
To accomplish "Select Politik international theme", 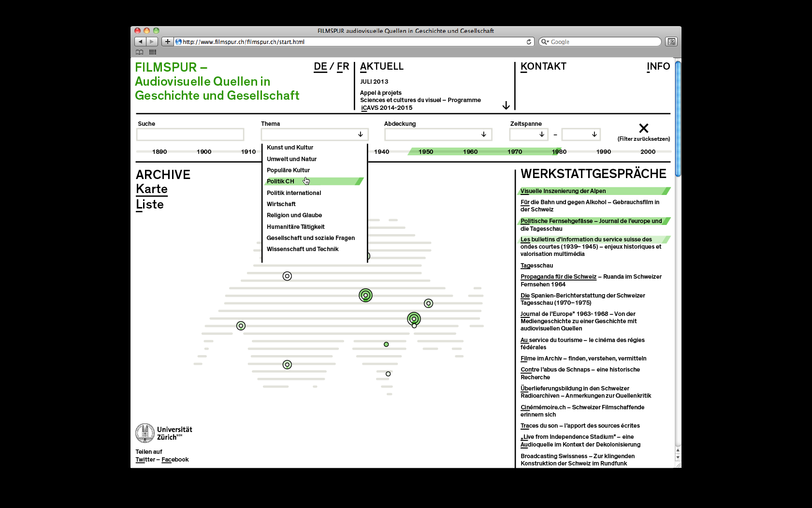I will [x=294, y=193].
